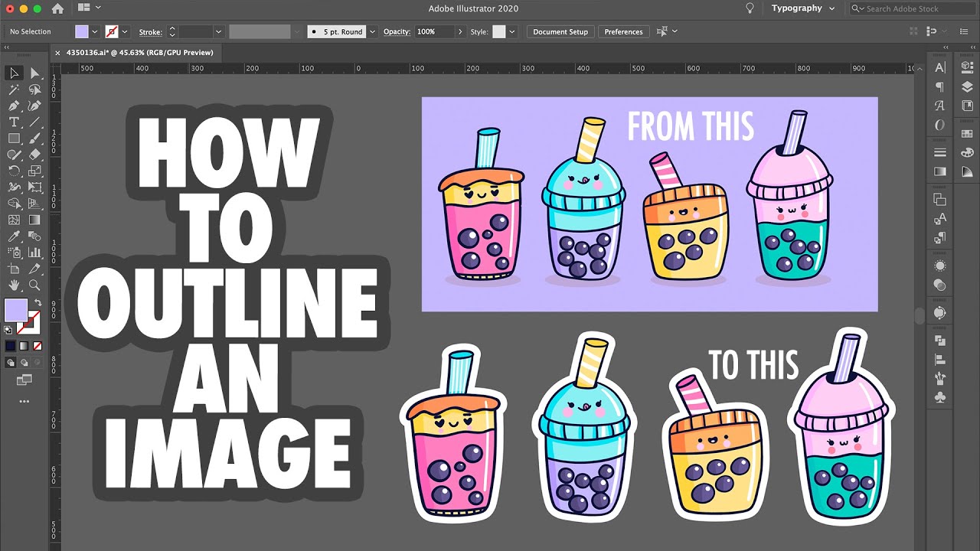Set paint mode to Gradient
The image size is (980, 551).
point(24,346)
